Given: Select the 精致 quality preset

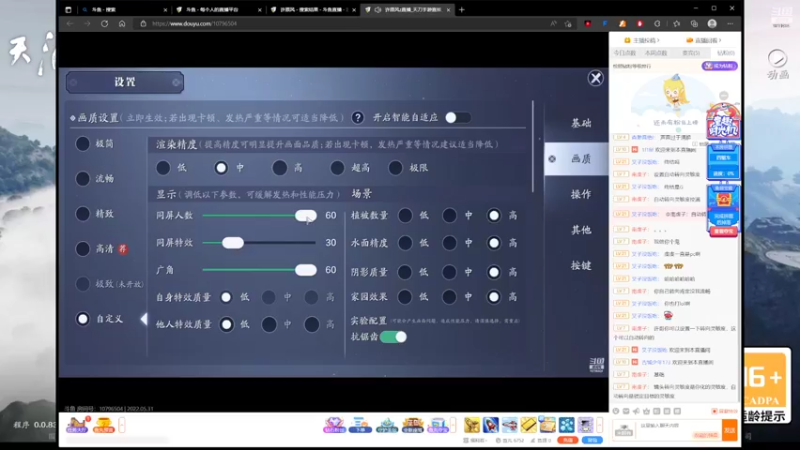Looking at the screenshot, I should 83,214.
